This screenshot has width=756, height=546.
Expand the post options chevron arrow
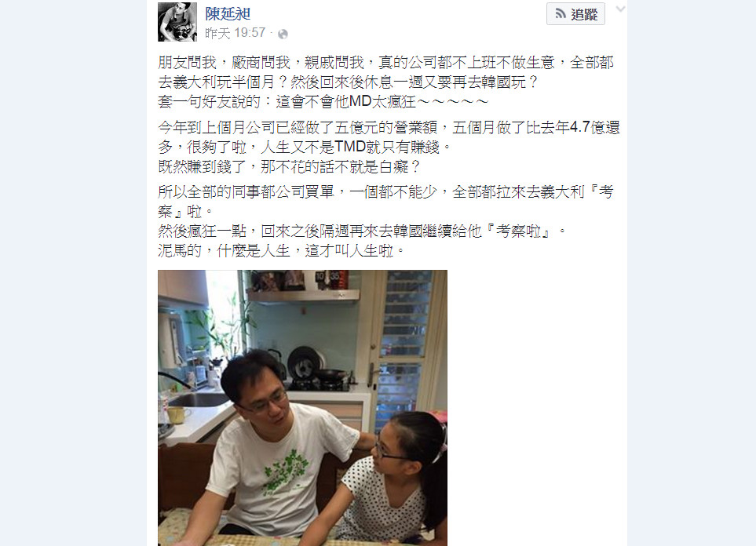(x=620, y=9)
